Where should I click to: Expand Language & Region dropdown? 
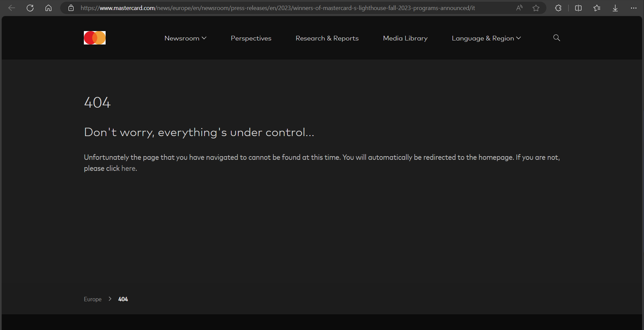click(486, 38)
